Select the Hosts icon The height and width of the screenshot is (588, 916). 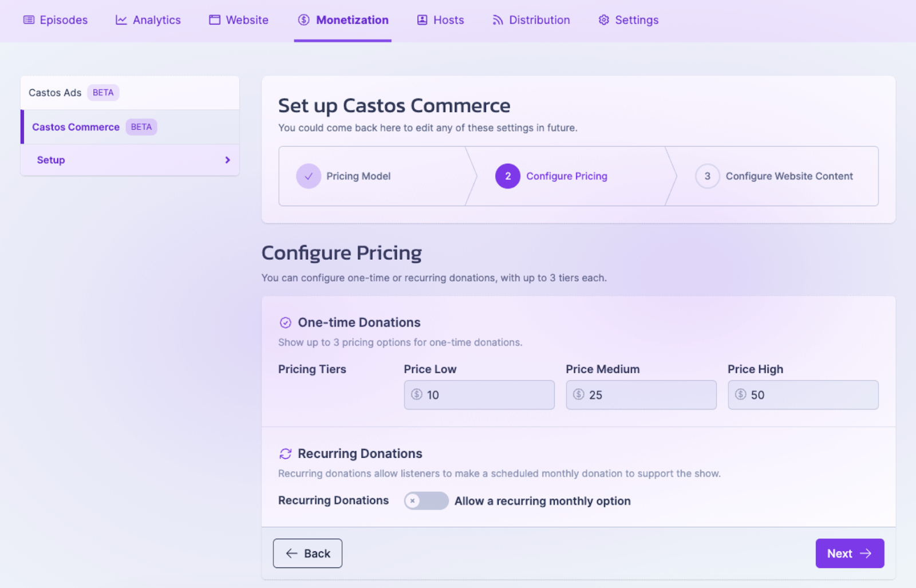(421, 19)
